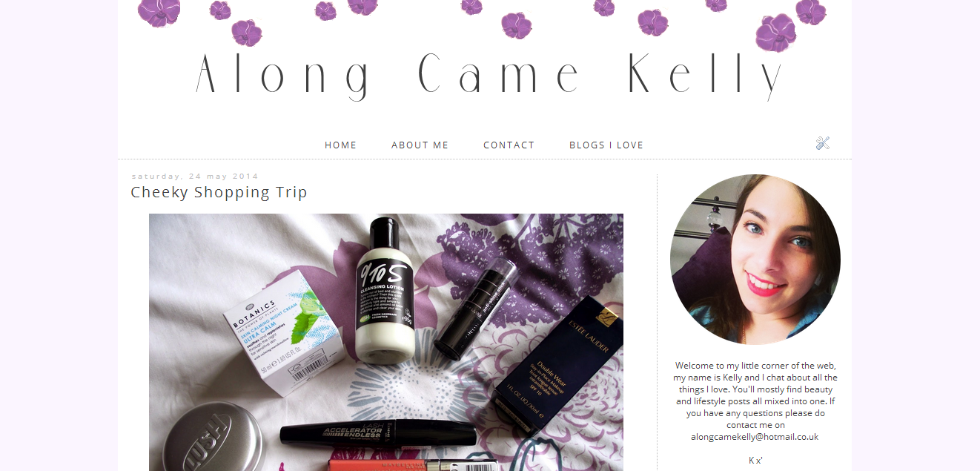Open the Cheeky Shopping Trip post title
Viewport: 980px width, 471px height.
(219, 192)
